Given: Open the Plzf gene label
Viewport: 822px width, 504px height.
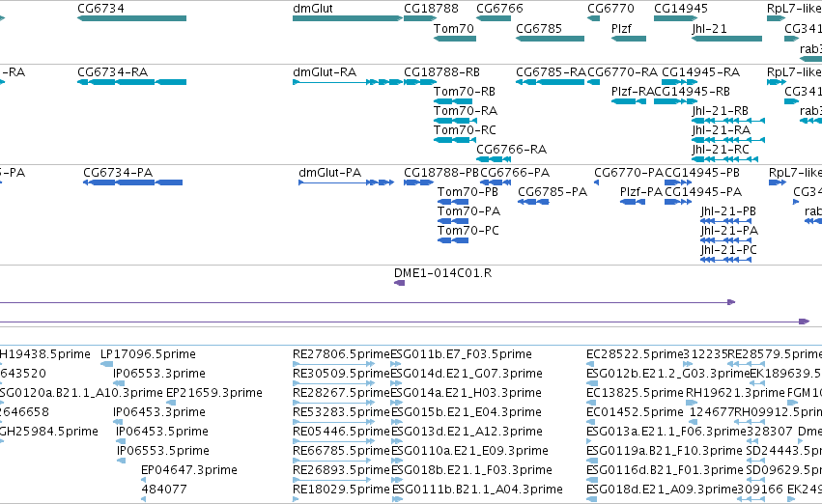Looking at the screenshot, I should coord(621,28).
